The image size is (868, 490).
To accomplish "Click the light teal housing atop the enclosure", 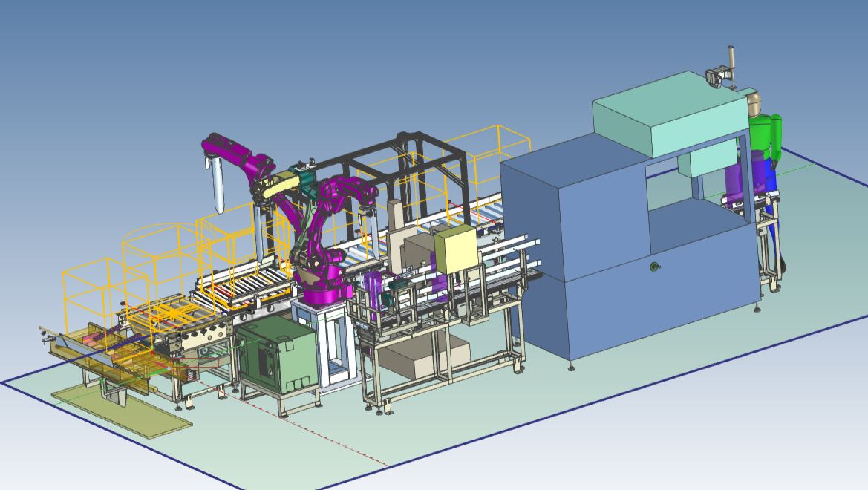I will 670,114.
